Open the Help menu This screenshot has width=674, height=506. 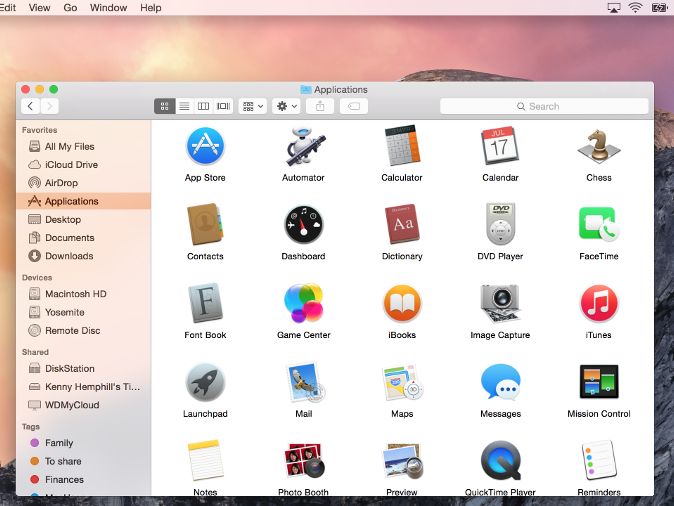150,8
